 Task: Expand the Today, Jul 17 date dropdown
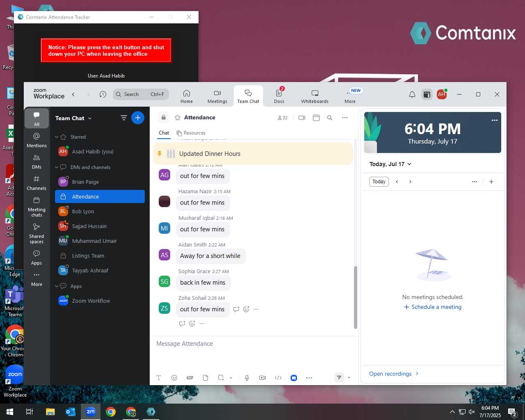pyautogui.click(x=390, y=164)
